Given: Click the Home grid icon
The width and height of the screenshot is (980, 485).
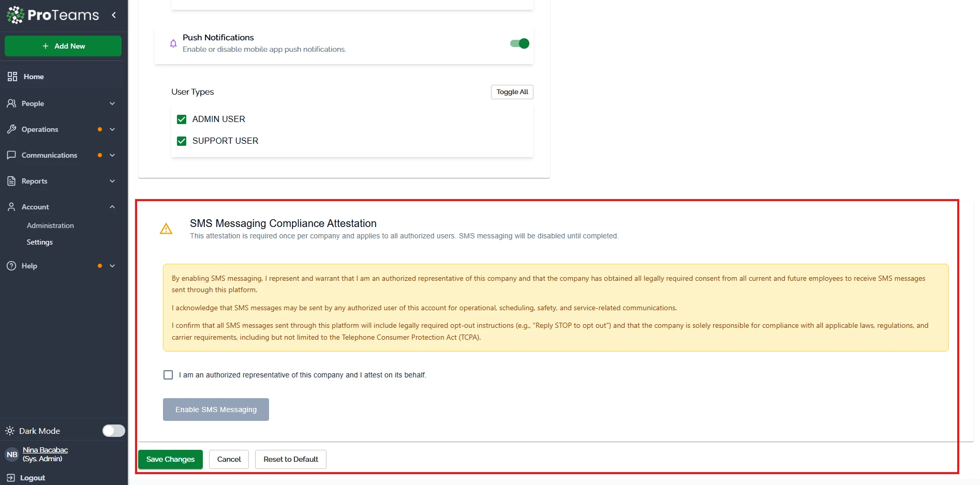Looking at the screenshot, I should tap(12, 77).
